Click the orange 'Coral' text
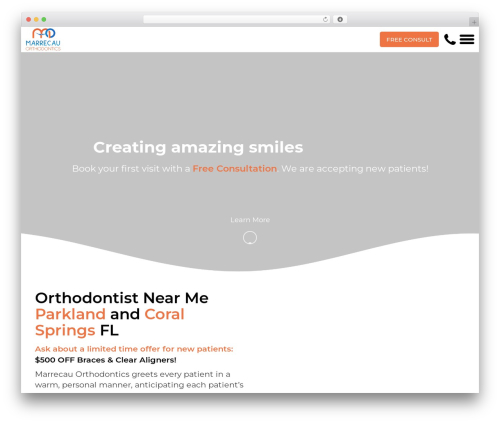Screen dimensions: 500x423 (x=164, y=314)
